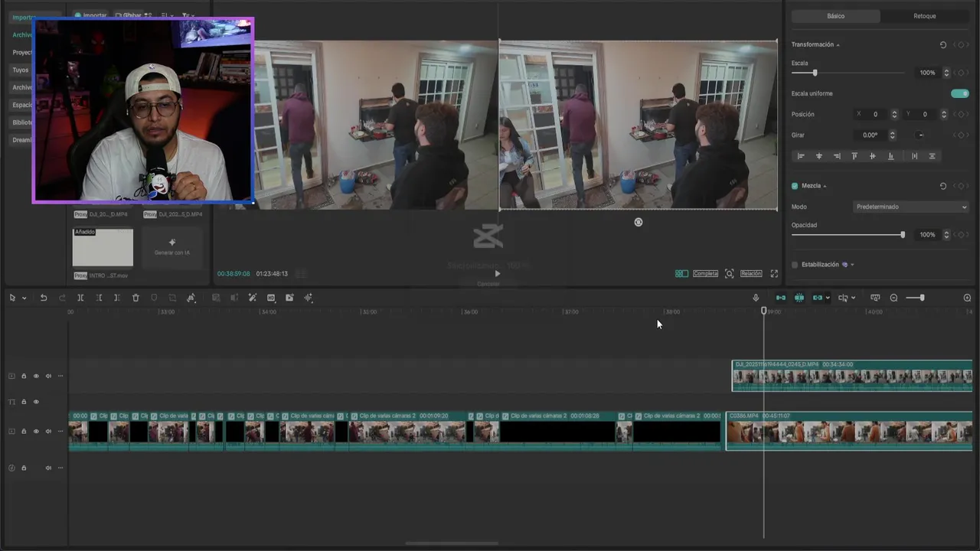The width and height of the screenshot is (980, 551).
Task: Click the Completa quality button
Action: point(706,273)
